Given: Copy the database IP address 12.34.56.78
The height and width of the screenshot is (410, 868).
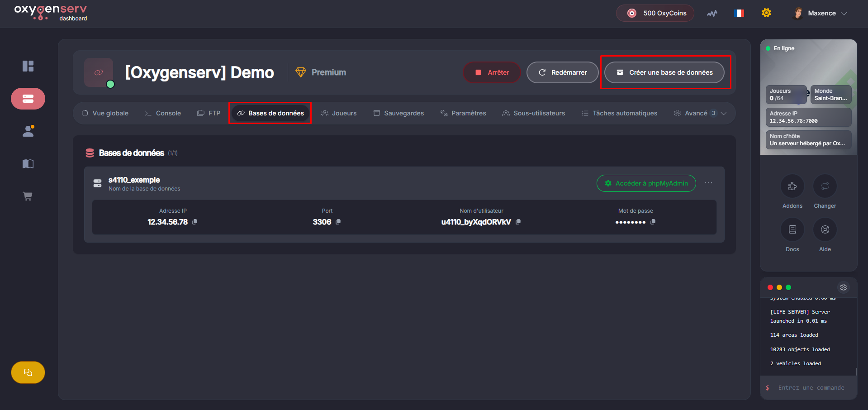Looking at the screenshot, I should (195, 222).
